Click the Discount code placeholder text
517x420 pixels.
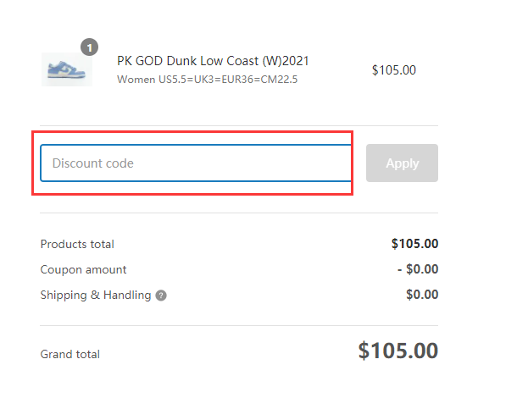click(x=93, y=163)
